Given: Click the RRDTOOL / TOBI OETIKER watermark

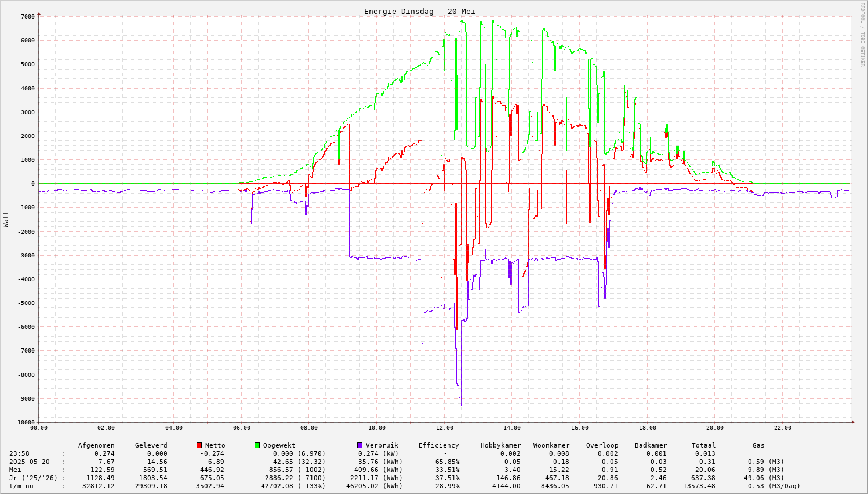Looking at the screenshot, I should (862, 34).
